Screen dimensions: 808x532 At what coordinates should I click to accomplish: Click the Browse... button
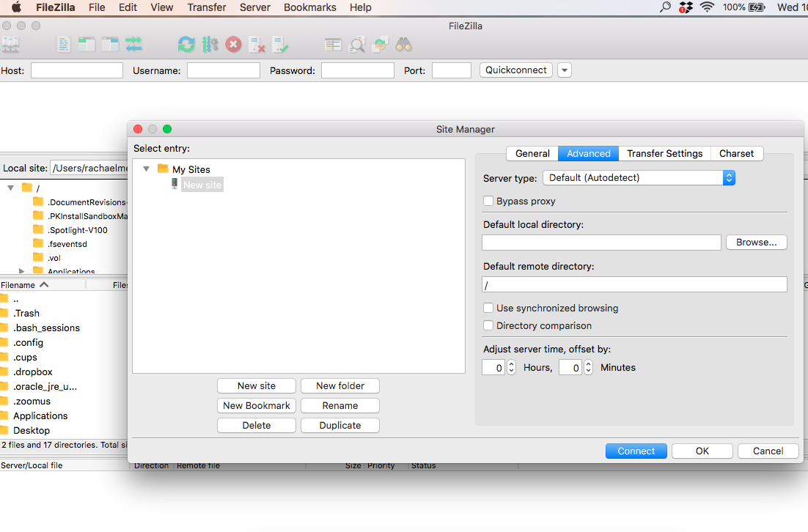pos(756,243)
